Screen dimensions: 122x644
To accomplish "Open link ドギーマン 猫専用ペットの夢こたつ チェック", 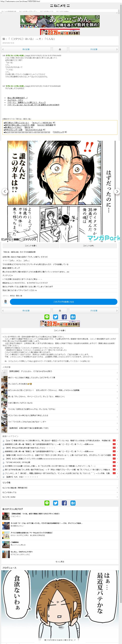I will [26, 103].
